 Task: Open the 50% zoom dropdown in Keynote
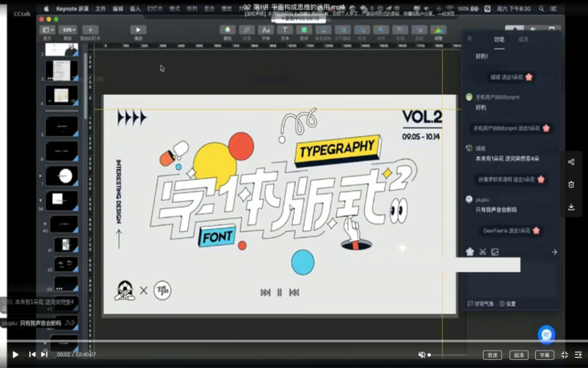(x=68, y=30)
